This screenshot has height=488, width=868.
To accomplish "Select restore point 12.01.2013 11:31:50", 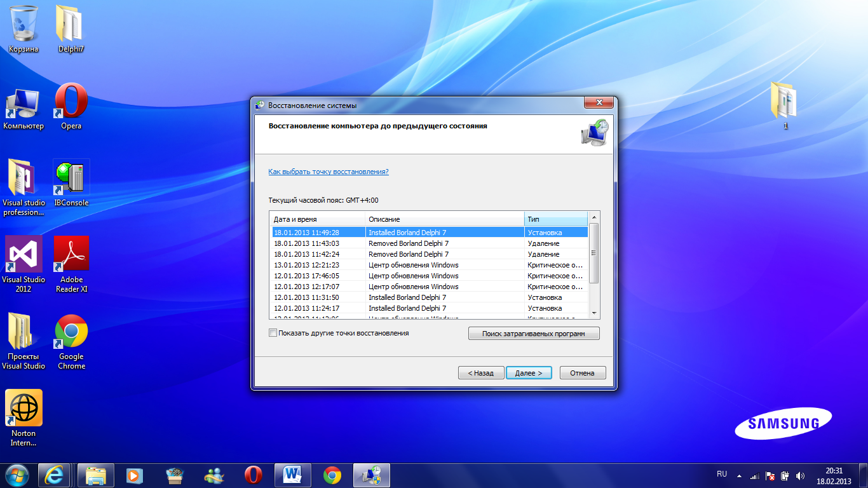I will 430,297.
